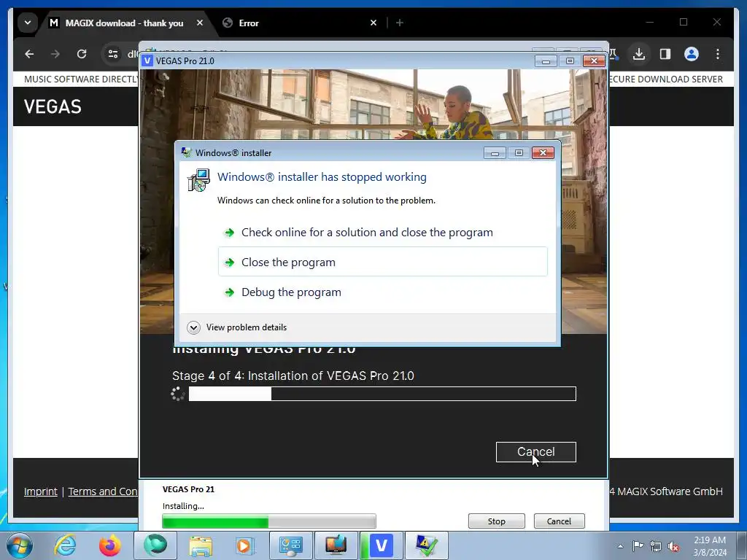This screenshot has width=747, height=560.
Task: Open the clock showing 2:19 AM
Action: [710, 546]
